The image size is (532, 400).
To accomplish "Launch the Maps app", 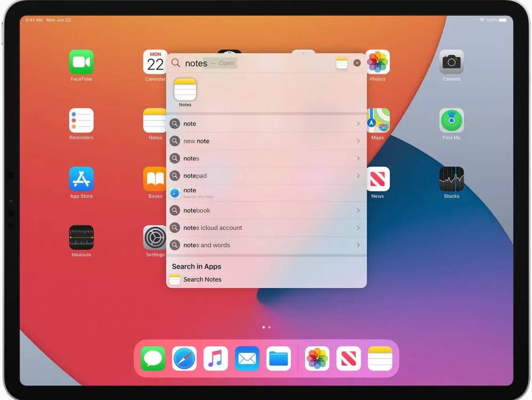I will tap(379, 121).
